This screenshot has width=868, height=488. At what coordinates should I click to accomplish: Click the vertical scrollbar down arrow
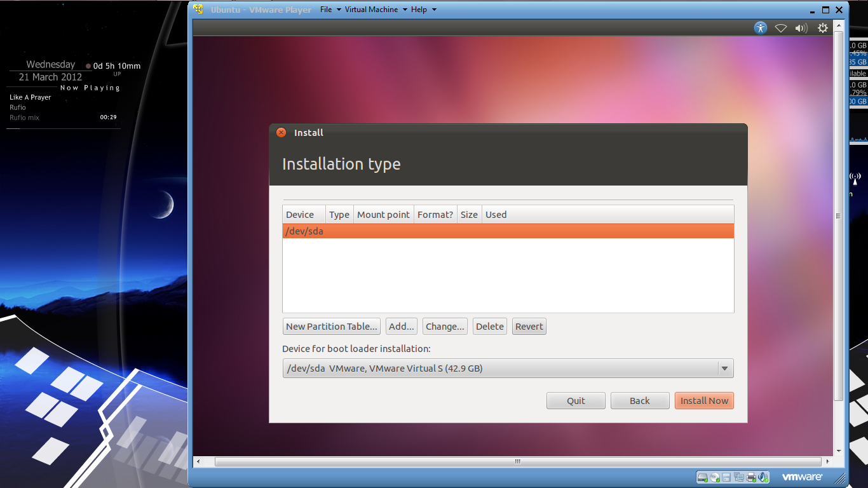(839, 451)
